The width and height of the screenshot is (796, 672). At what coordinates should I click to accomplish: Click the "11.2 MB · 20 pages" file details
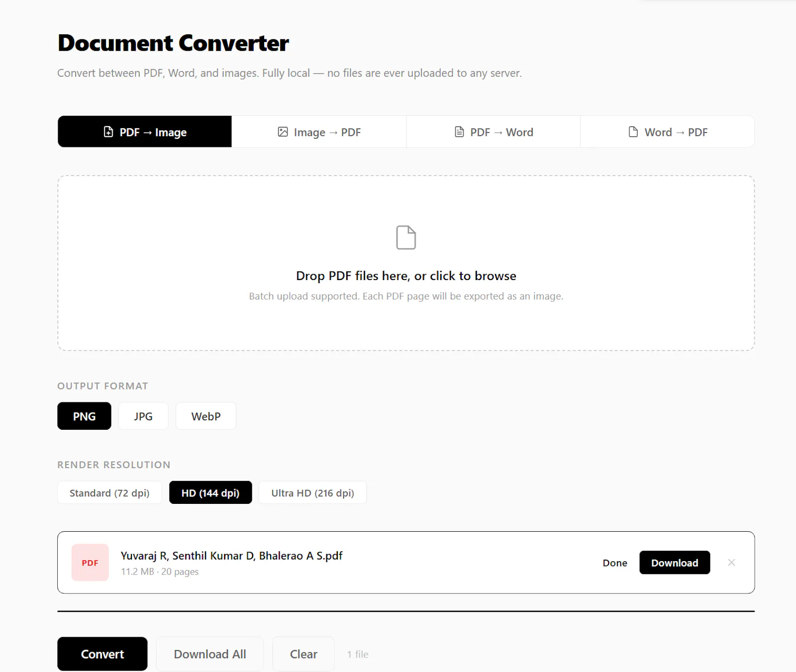160,572
